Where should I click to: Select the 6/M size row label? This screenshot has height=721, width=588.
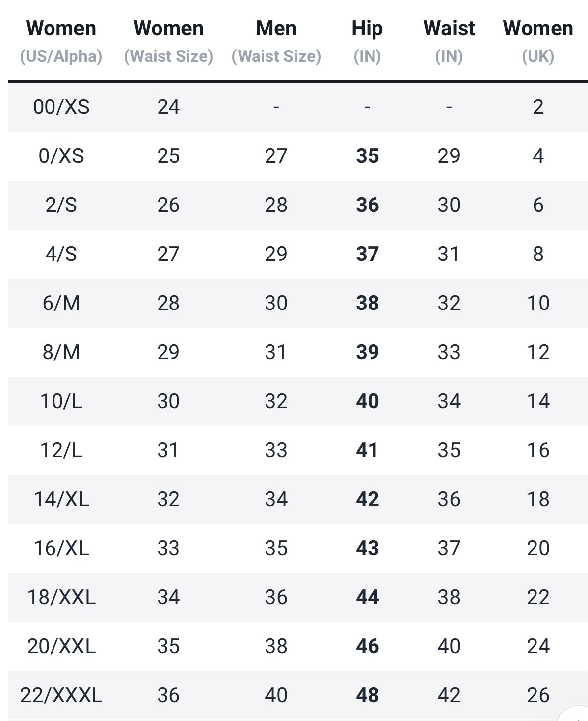coord(61,303)
